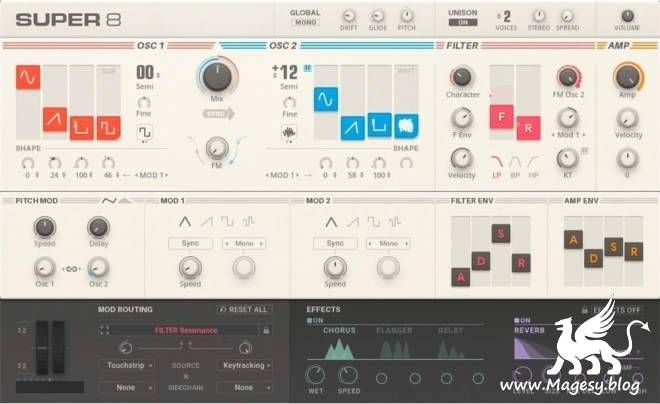Click OSC 2 blue pulse wave handle
660x404 pixels.
tap(380, 125)
